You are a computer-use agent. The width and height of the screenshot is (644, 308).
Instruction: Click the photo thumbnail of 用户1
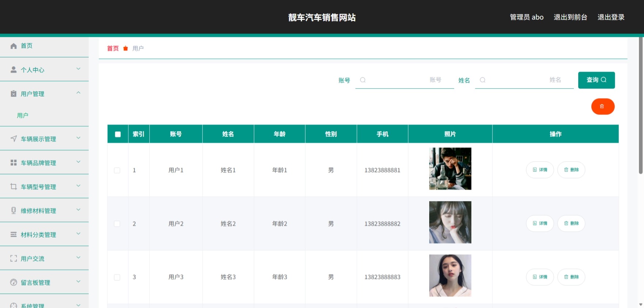coord(450,169)
